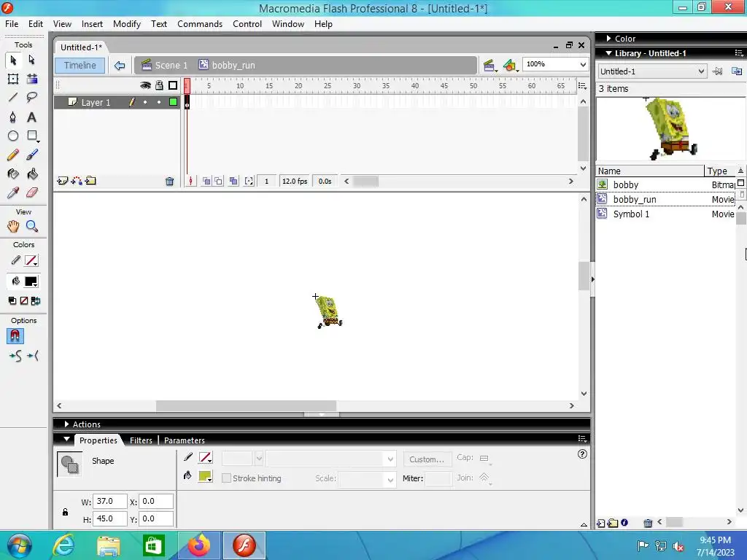Image resolution: width=747 pixels, height=560 pixels.
Task: Click the Timeline button
Action: [80, 66]
